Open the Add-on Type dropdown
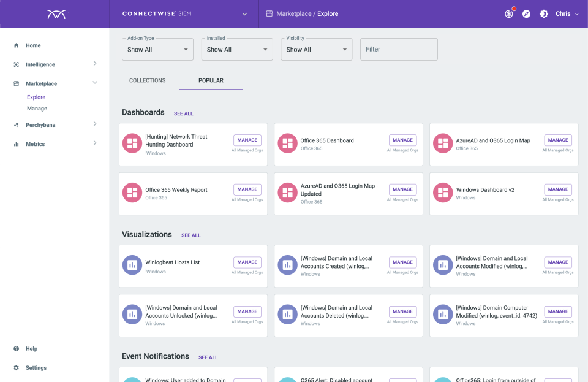 pos(157,49)
